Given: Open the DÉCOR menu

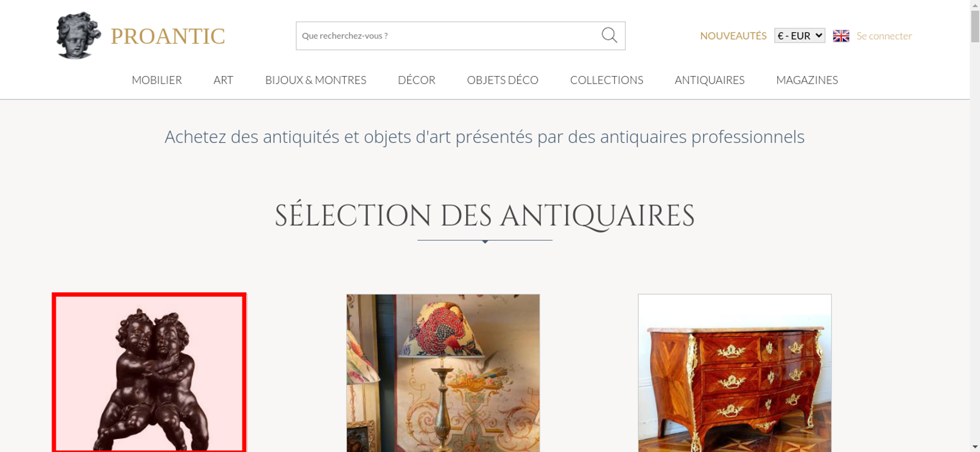Looking at the screenshot, I should click(416, 80).
